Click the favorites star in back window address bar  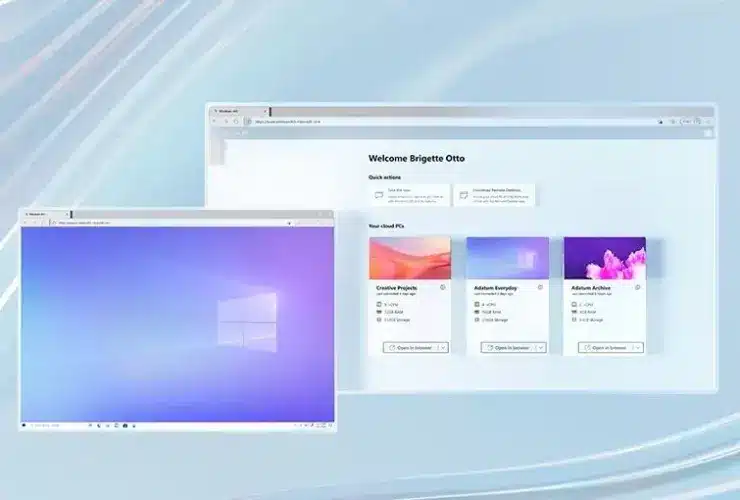660,122
